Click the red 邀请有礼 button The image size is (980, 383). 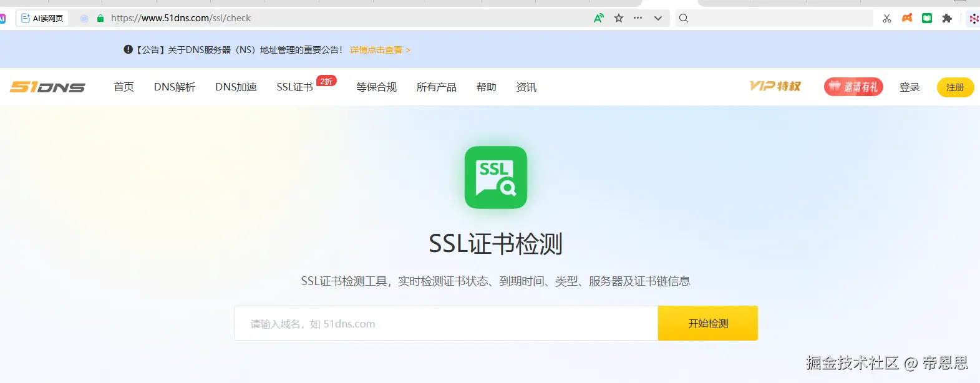click(853, 87)
